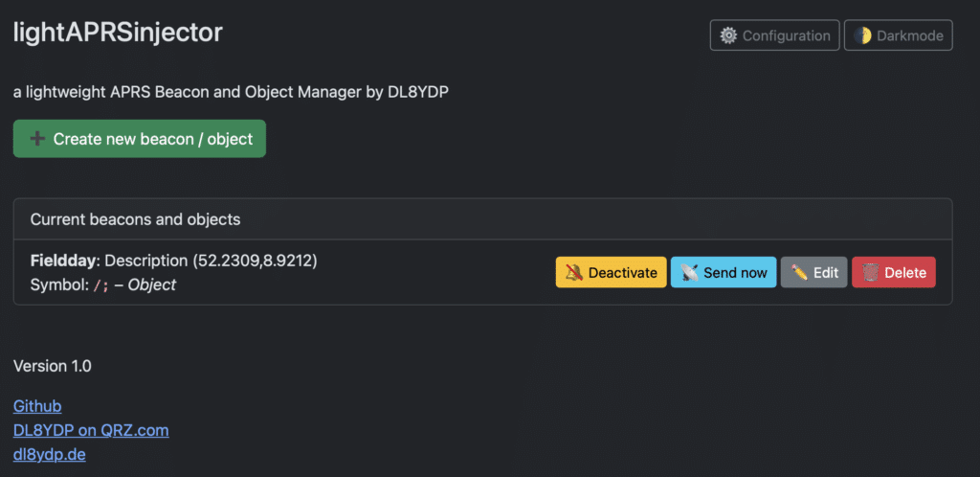
Task: Create new beacon / object
Action: tap(140, 139)
